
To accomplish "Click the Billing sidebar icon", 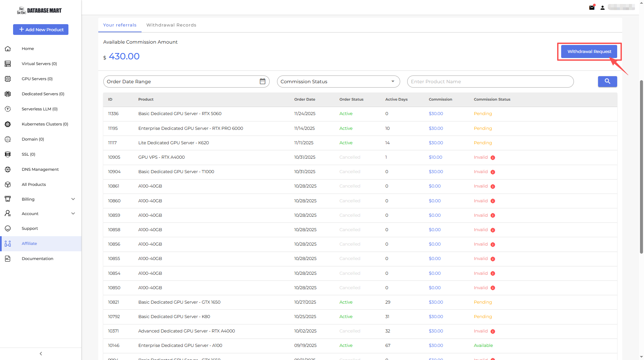I will pos(8,199).
